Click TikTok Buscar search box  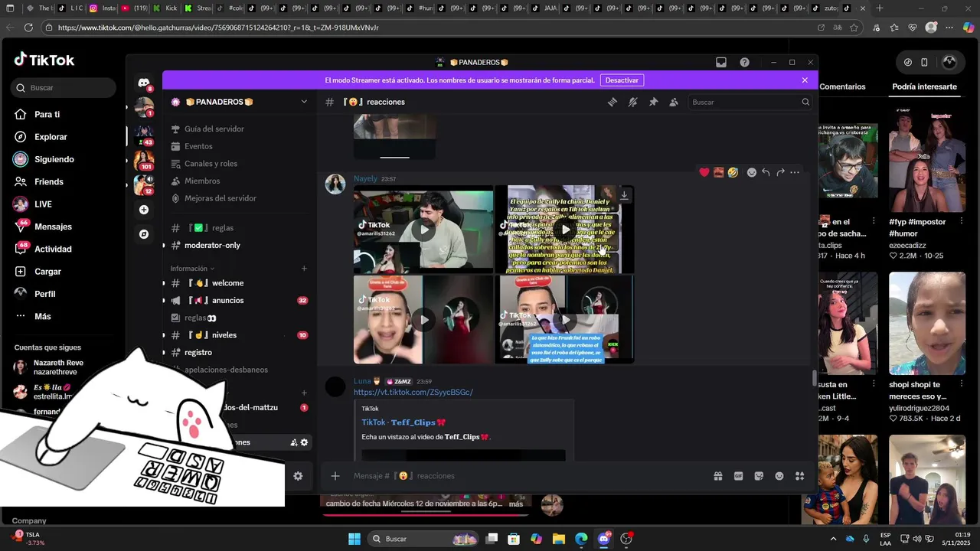coord(64,88)
